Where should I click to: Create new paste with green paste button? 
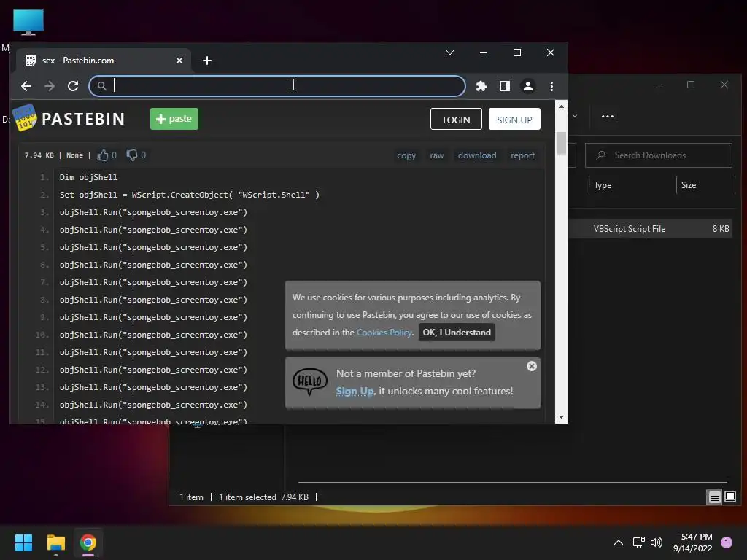(174, 119)
